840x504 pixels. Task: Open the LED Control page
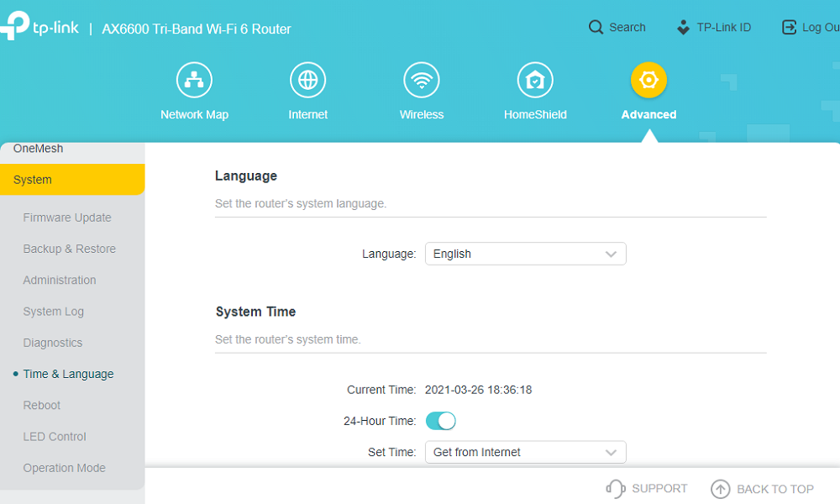(x=54, y=437)
